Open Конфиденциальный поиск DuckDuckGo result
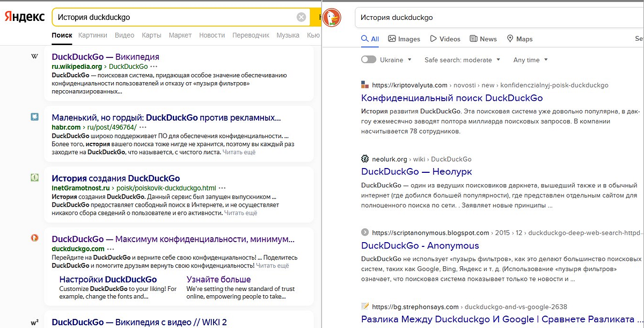The height and width of the screenshot is (328, 644). pos(452,98)
